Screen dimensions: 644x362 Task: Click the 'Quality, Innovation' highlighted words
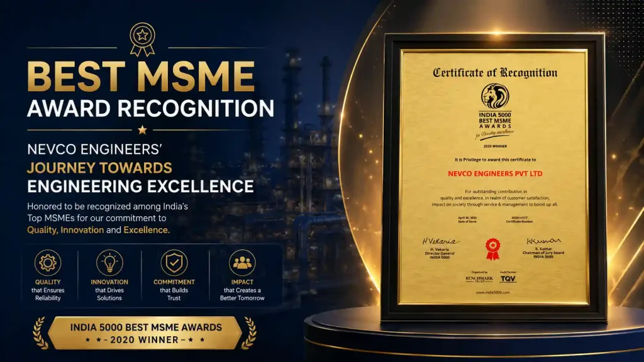tap(65, 230)
